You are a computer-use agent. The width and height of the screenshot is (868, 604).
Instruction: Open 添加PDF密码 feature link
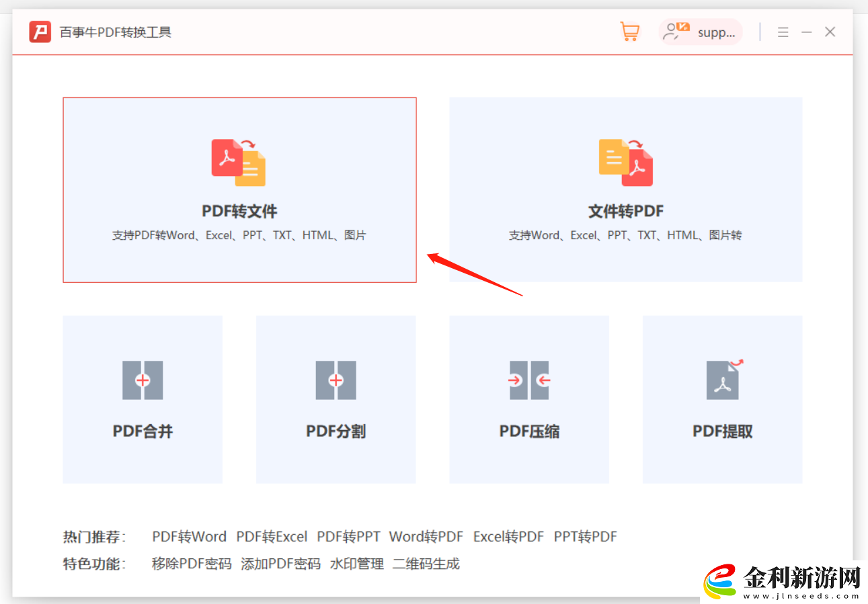(281, 564)
